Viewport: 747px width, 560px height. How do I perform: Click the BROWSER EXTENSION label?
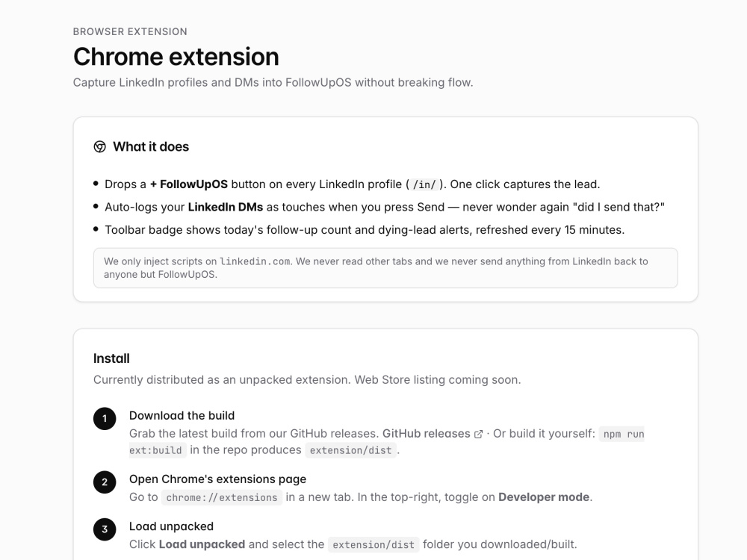click(130, 32)
